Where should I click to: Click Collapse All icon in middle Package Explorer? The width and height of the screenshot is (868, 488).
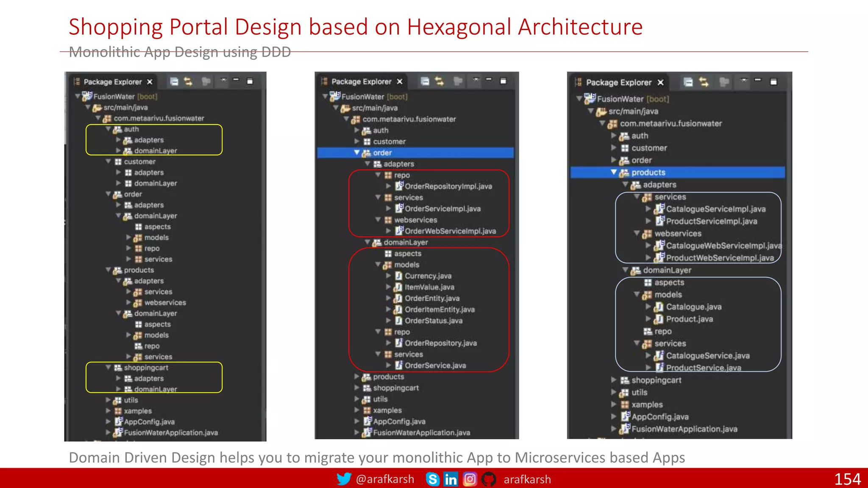click(x=425, y=81)
